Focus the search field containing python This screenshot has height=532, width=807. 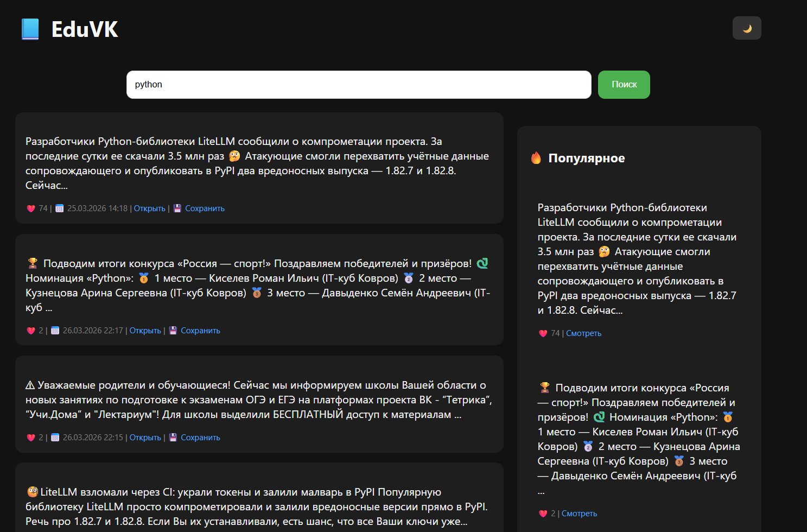tap(359, 85)
